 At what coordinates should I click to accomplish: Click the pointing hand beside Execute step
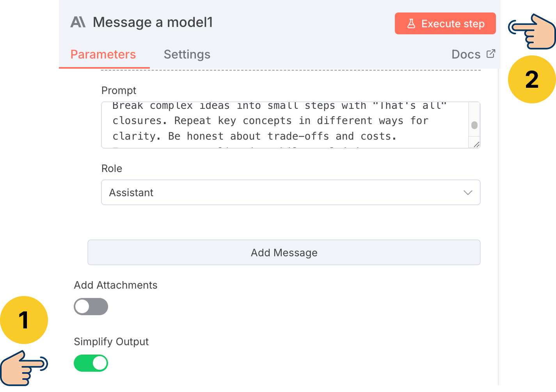click(x=532, y=32)
